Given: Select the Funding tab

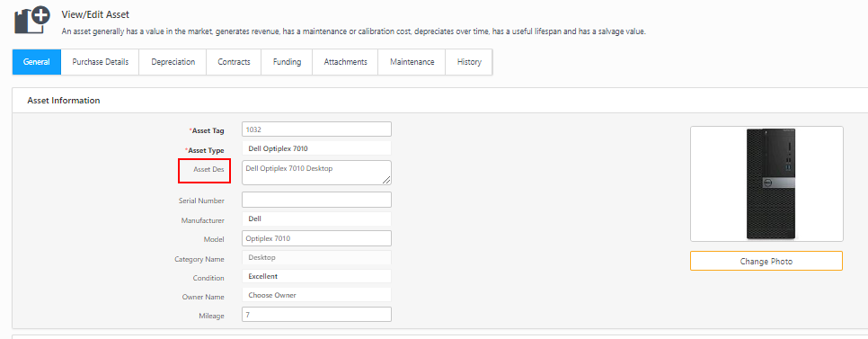Looking at the screenshot, I should [287, 62].
